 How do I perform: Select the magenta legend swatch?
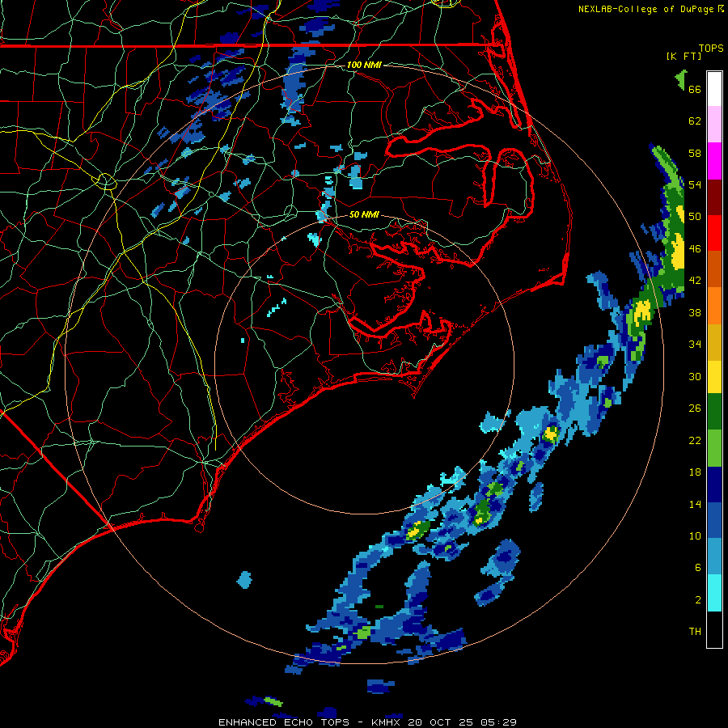pos(714,161)
